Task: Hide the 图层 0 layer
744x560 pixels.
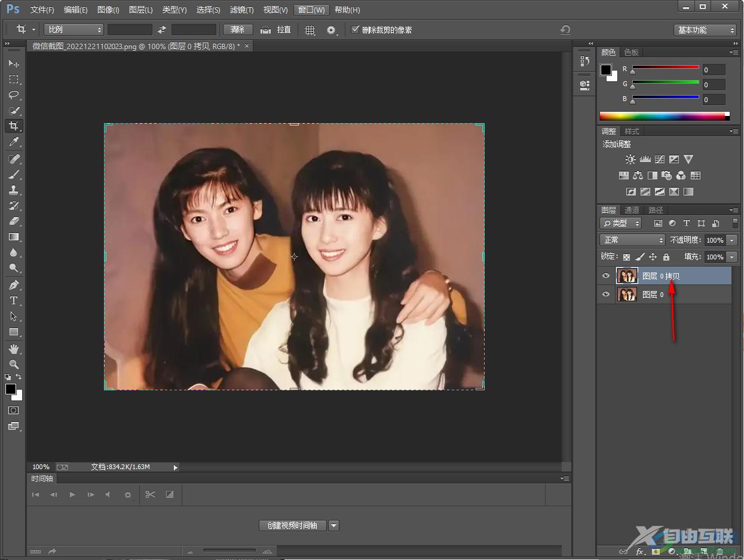Action: 606,294
